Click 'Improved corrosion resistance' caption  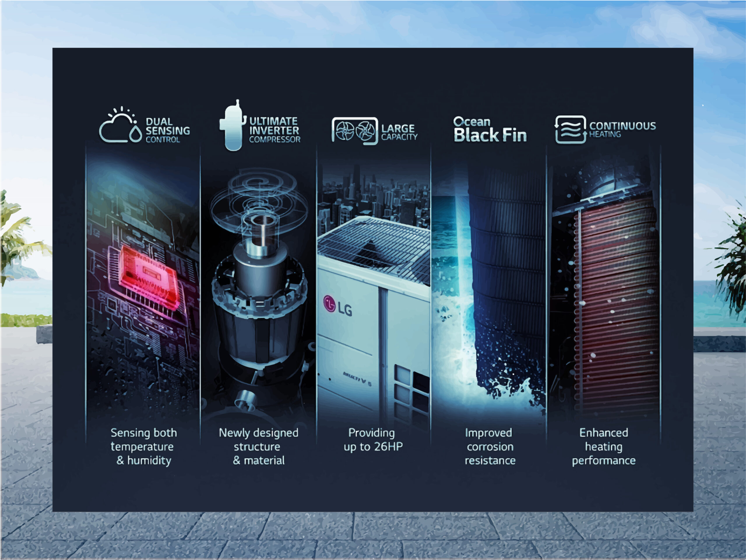tap(490, 446)
